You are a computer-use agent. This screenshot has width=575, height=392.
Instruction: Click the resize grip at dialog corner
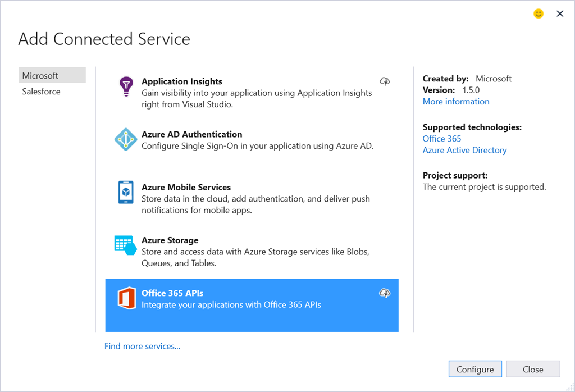(571, 388)
